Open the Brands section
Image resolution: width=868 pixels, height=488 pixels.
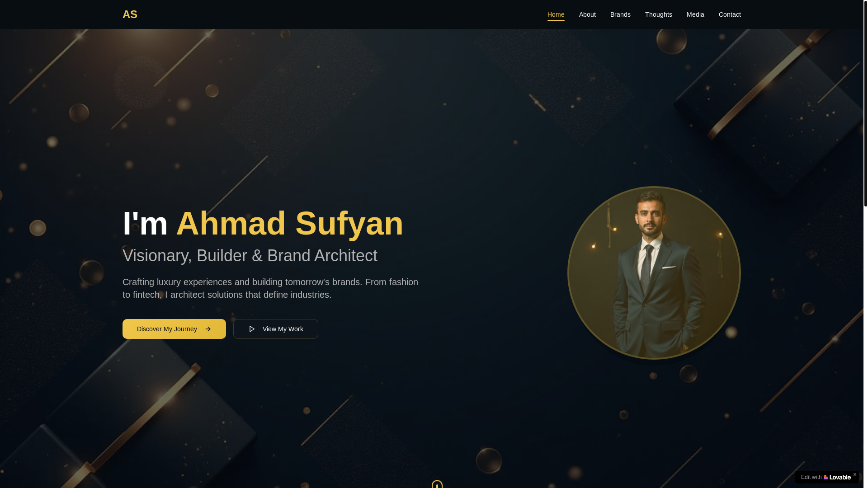620,14
